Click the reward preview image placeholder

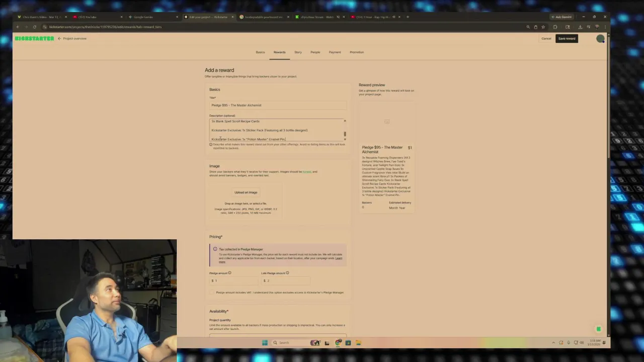tap(387, 121)
